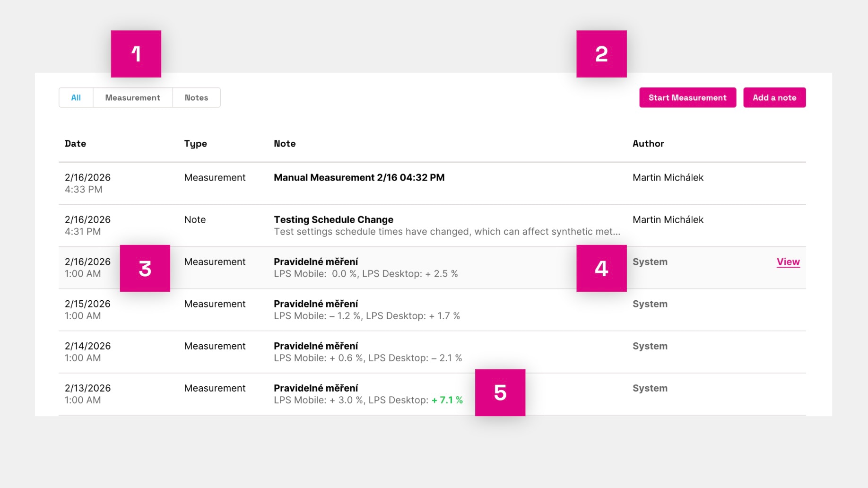Select the All filter tab

click(76, 97)
